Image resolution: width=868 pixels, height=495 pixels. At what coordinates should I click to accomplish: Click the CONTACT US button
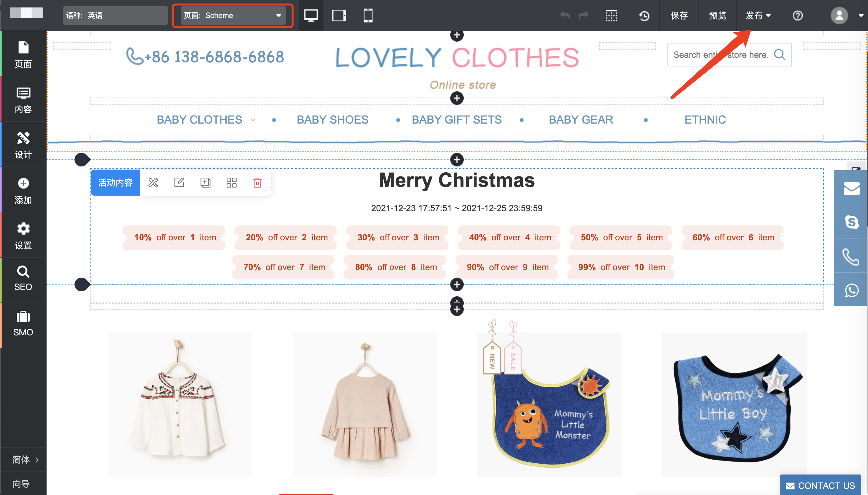coord(821,485)
